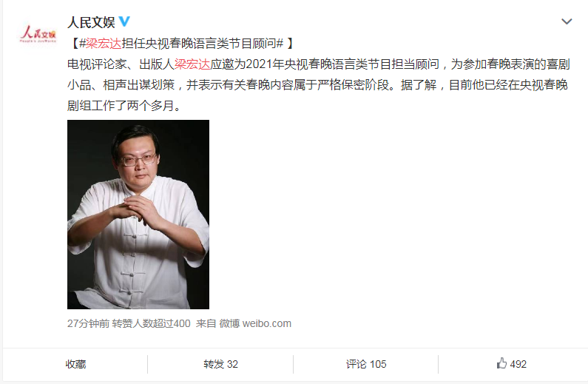Click the 来自 source label text
Image resolution: width=588 pixels, height=384 pixels.
(206, 323)
